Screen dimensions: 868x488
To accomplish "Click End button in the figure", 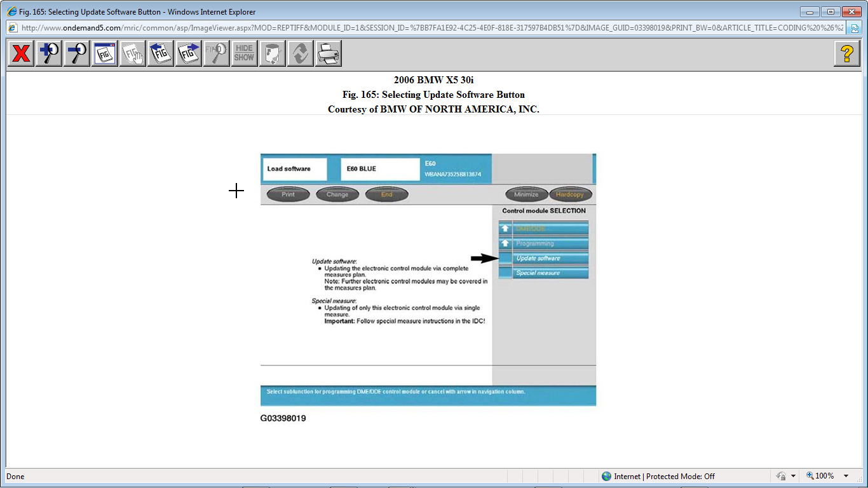I will pos(387,194).
